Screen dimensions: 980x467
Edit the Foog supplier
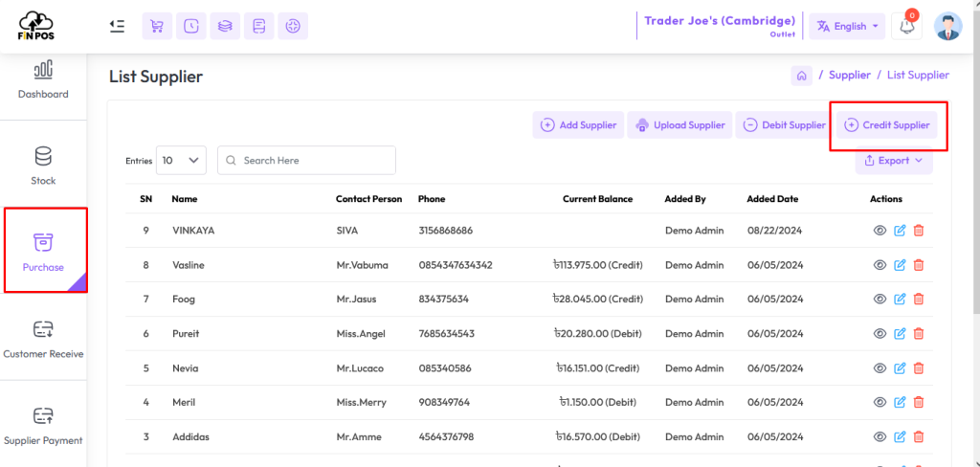(900, 300)
